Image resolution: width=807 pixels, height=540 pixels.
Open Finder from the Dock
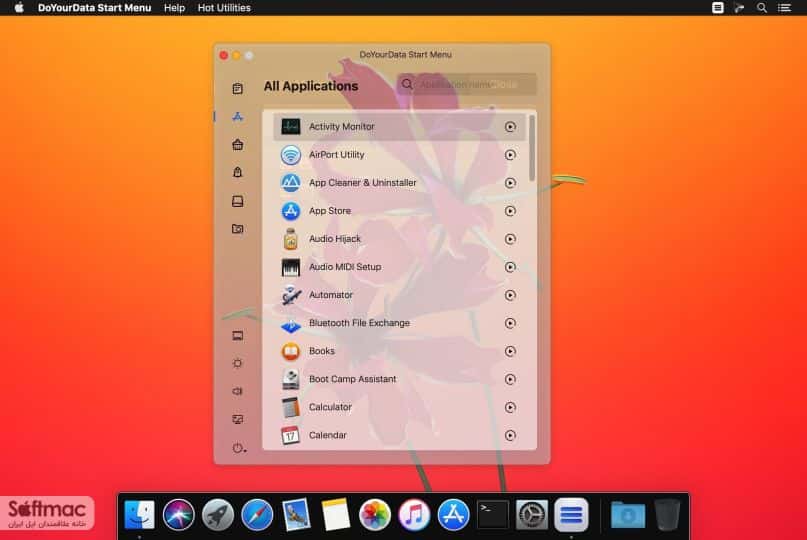pyautogui.click(x=139, y=514)
